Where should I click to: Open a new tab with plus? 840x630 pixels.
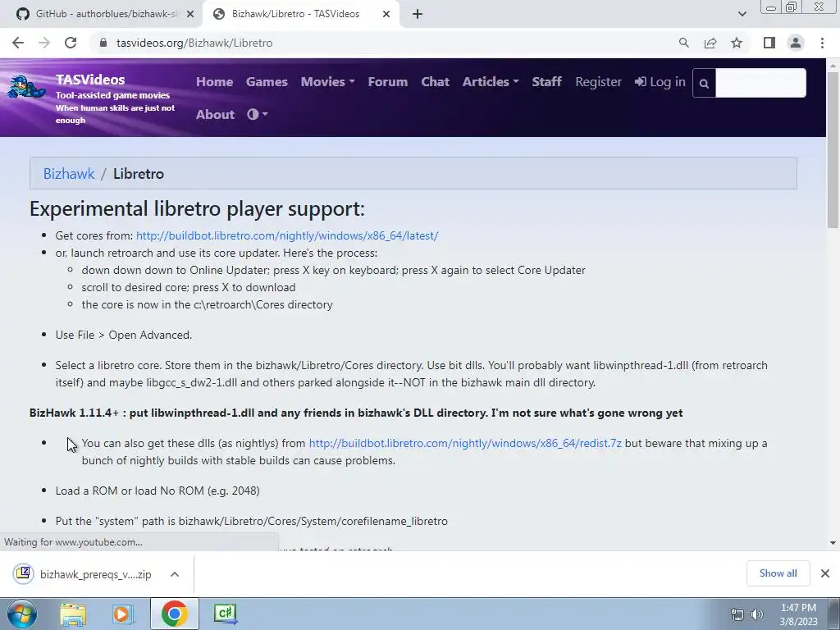[418, 14]
